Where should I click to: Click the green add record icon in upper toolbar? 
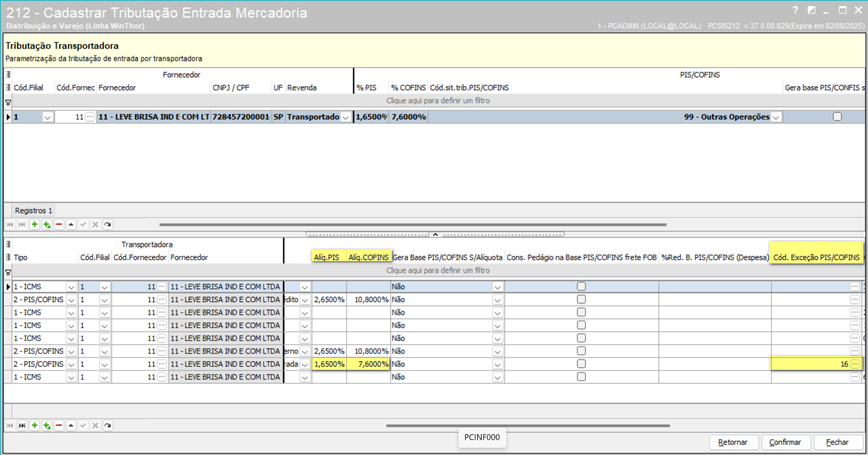[x=34, y=225]
